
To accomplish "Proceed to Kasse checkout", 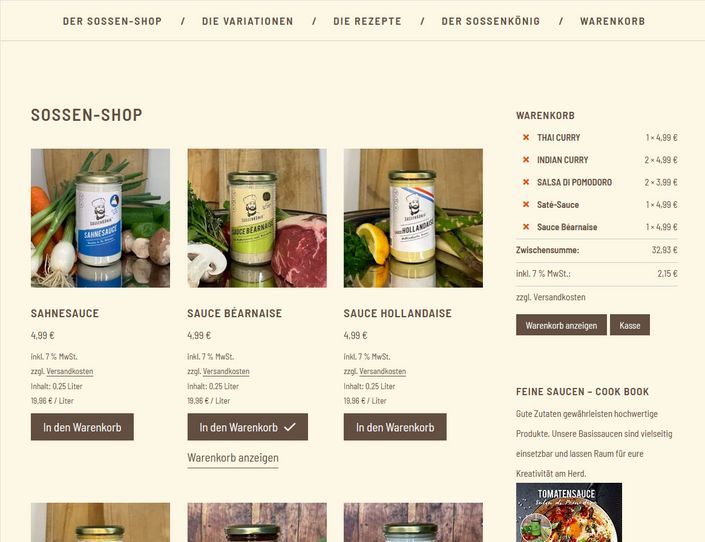I will click(x=629, y=325).
